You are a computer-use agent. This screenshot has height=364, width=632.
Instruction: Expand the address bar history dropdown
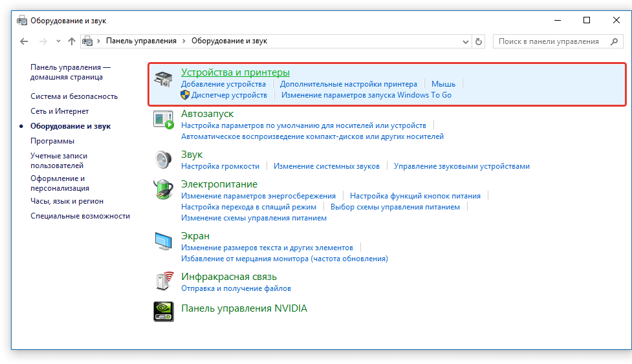coord(465,41)
